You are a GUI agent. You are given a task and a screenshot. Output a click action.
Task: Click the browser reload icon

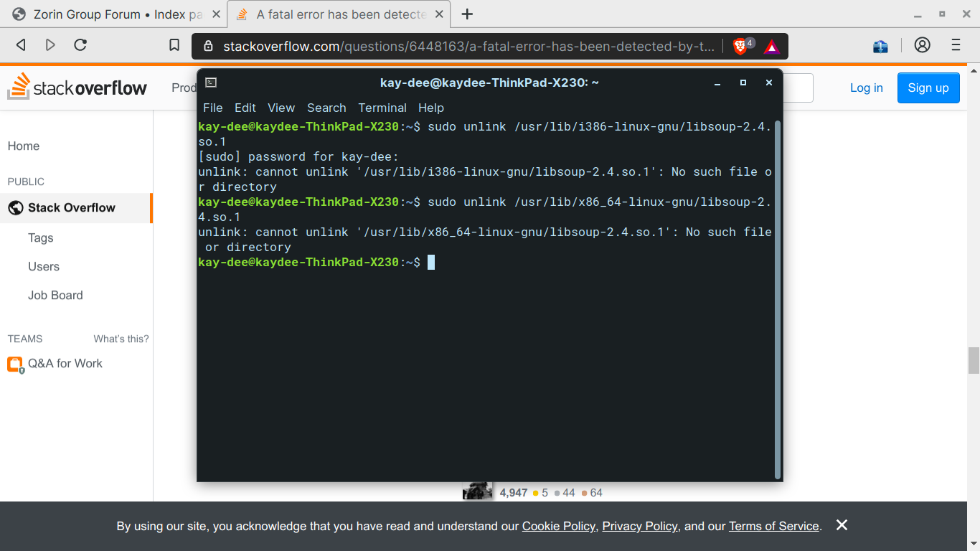point(80,45)
